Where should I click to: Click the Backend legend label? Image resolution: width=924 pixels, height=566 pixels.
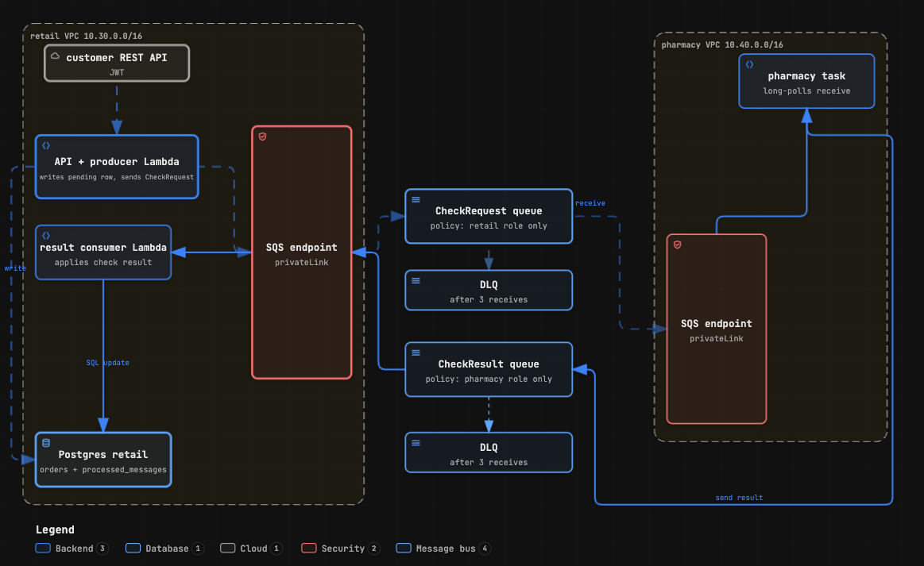click(74, 549)
